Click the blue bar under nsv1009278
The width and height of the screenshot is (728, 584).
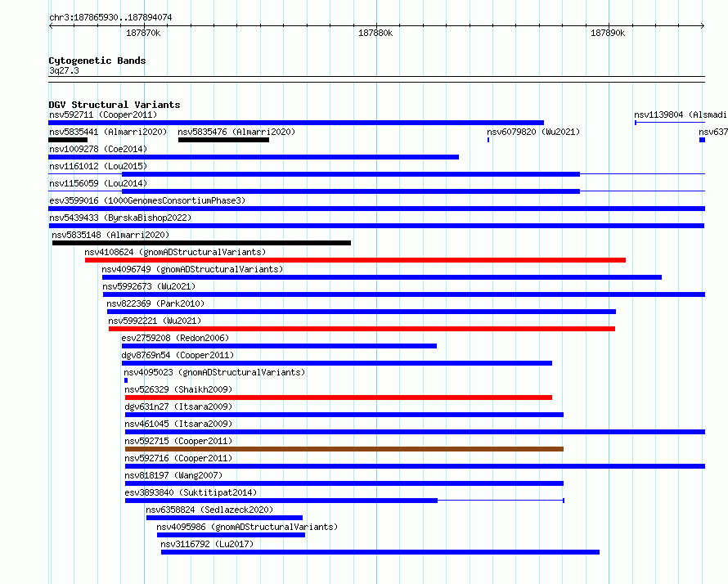[254, 157]
